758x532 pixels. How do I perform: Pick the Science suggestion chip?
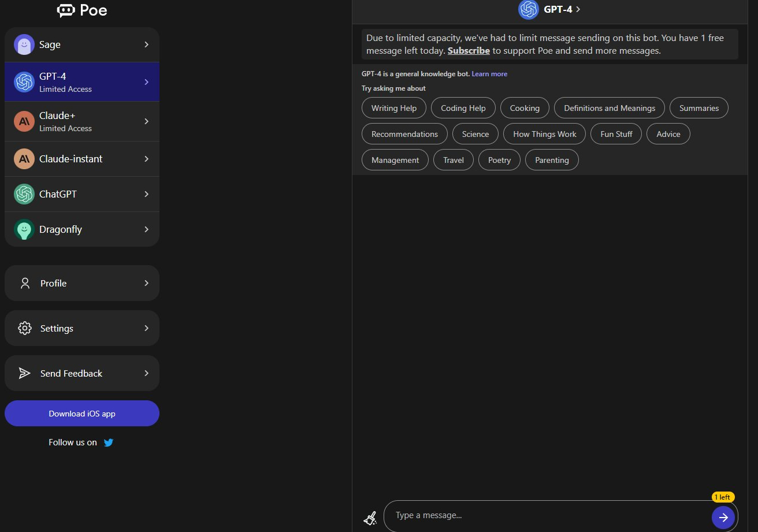click(x=475, y=134)
